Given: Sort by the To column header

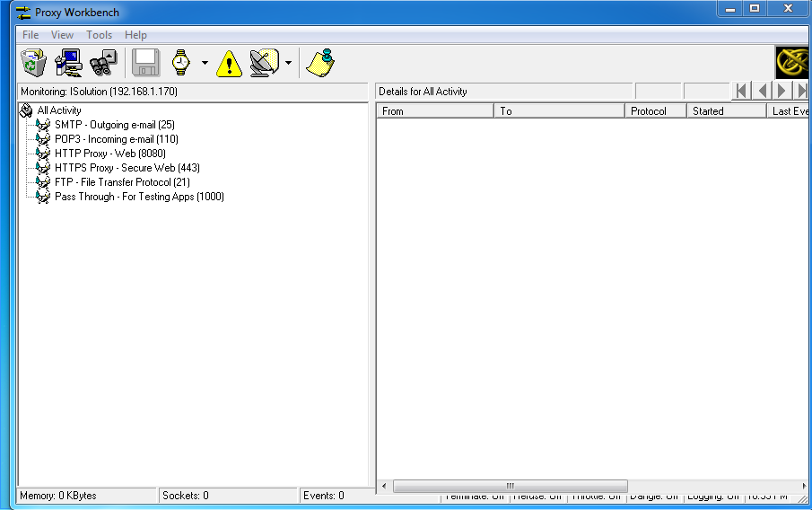Looking at the screenshot, I should point(559,111).
